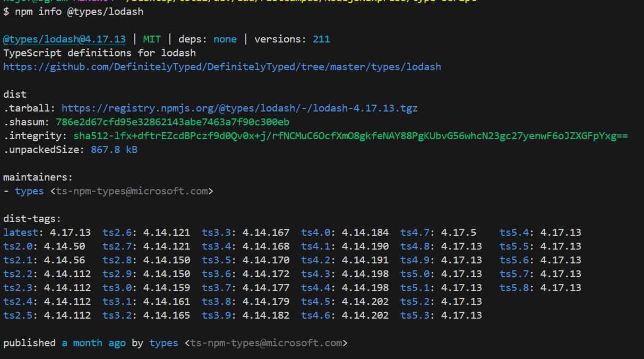Select the word 'published' on the last line
Screen dimensions: 644x359
click(x=29, y=343)
